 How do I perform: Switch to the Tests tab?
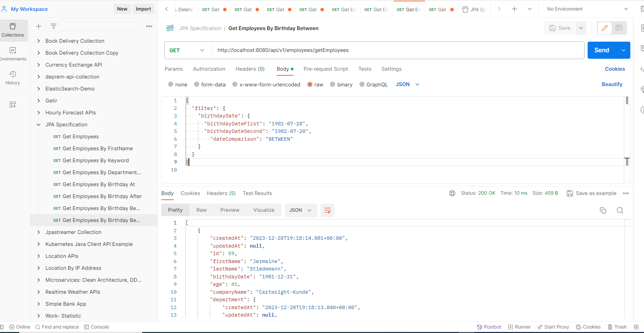(365, 69)
